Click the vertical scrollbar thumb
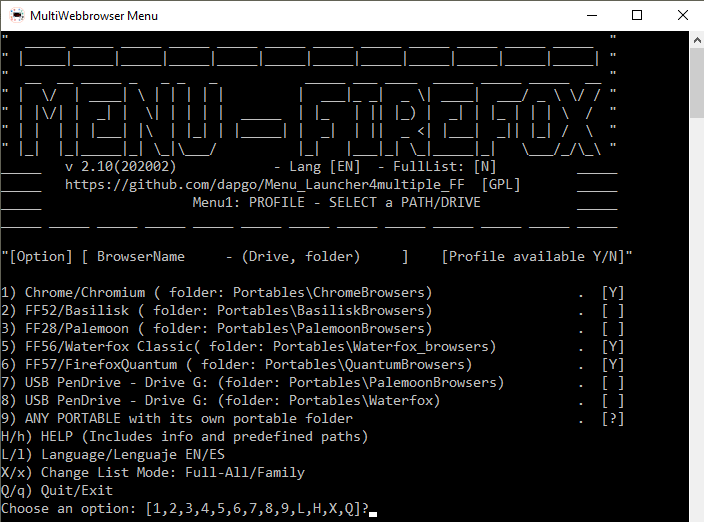The image size is (704, 522). coord(696,83)
